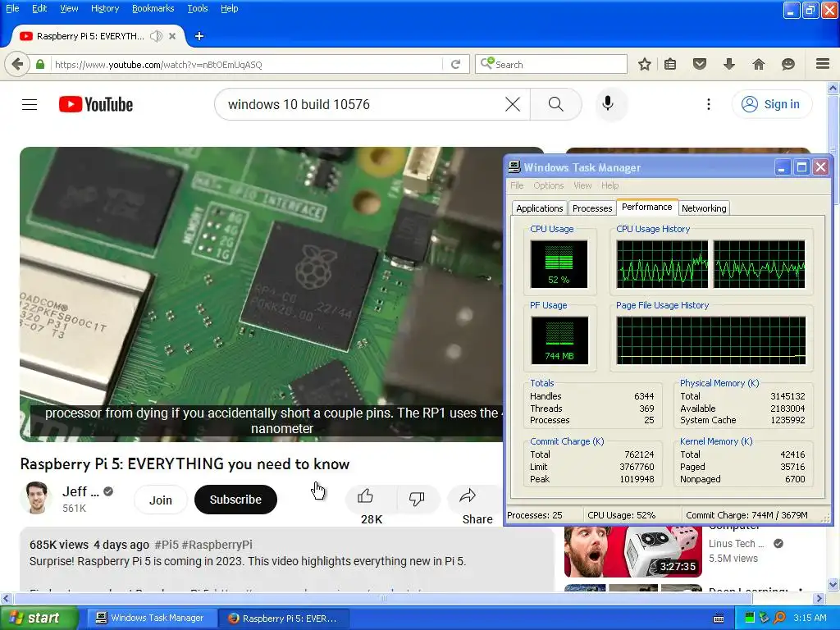Image resolution: width=840 pixels, height=630 pixels.
Task: Open the Firefox hamburger menu
Action: [823, 64]
